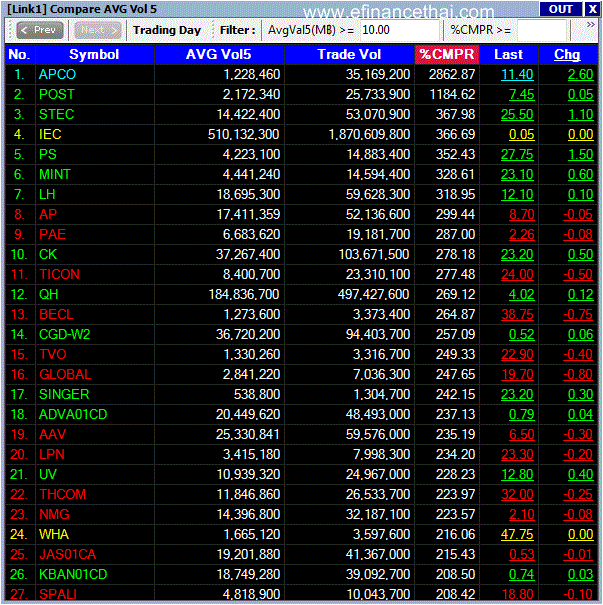Click the OUT button in title bar
The width and height of the screenshot is (603, 605).
click(x=560, y=9)
